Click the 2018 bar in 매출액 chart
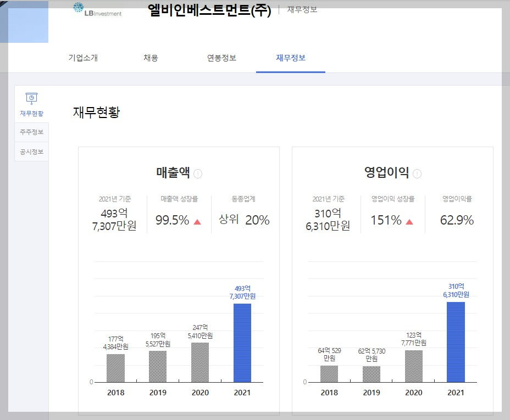Screen dimensions: 510x420 [115, 368]
